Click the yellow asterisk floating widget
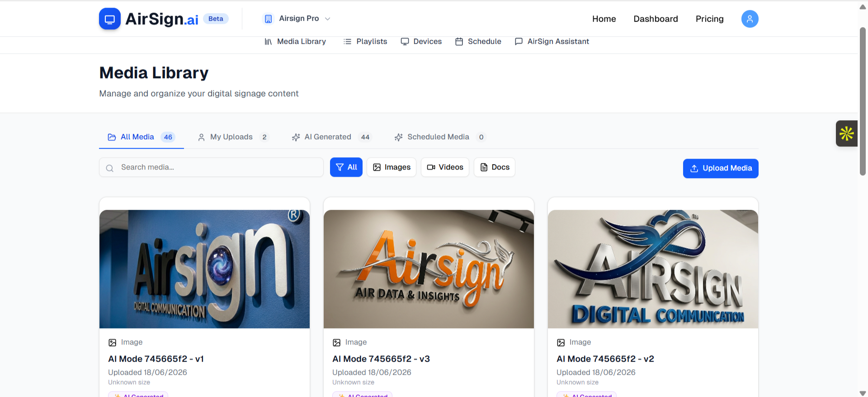The width and height of the screenshot is (868, 397). (x=846, y=133)
